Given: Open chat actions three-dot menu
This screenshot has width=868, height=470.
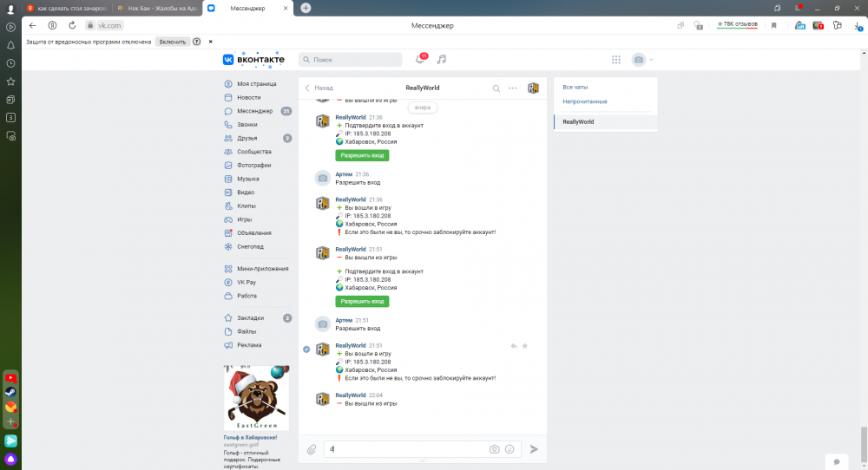Looking at the screenshot, I should [513, 88].
